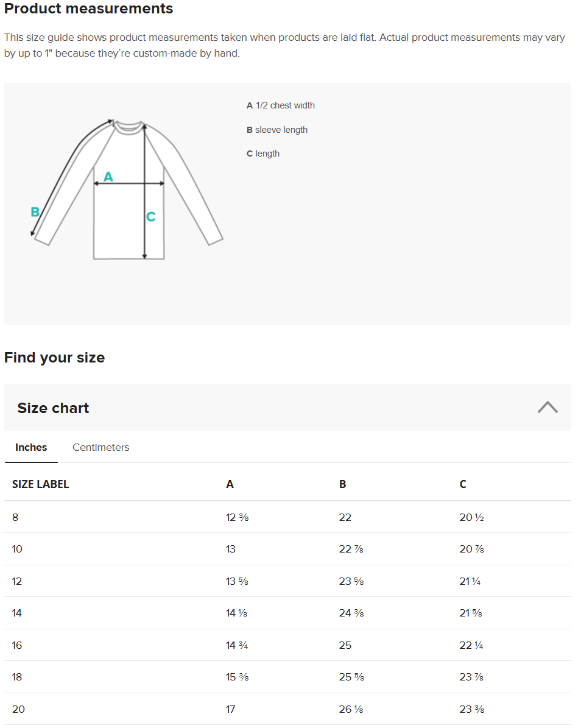Select the size 14 row label
Viewport: 581px width, 728px height.
pos(17,613)
